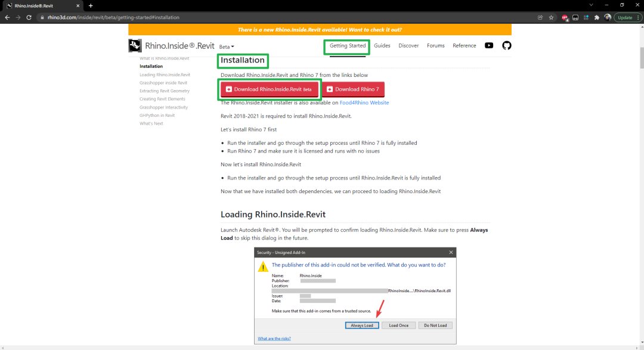Screen dimensions: 644x350
Task: Close the Rhino.Inside.Revit tab
Action: [78, 6]
